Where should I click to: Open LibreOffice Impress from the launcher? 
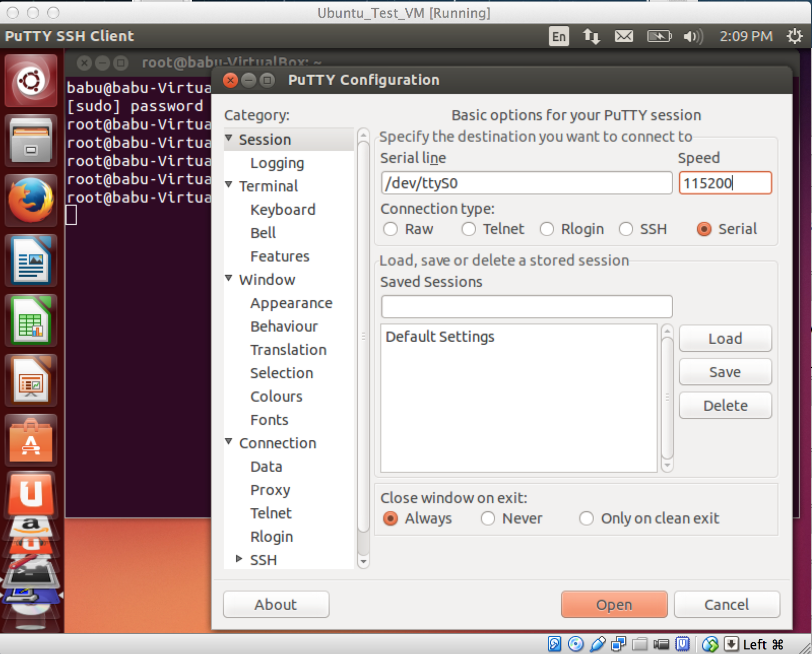31,381
